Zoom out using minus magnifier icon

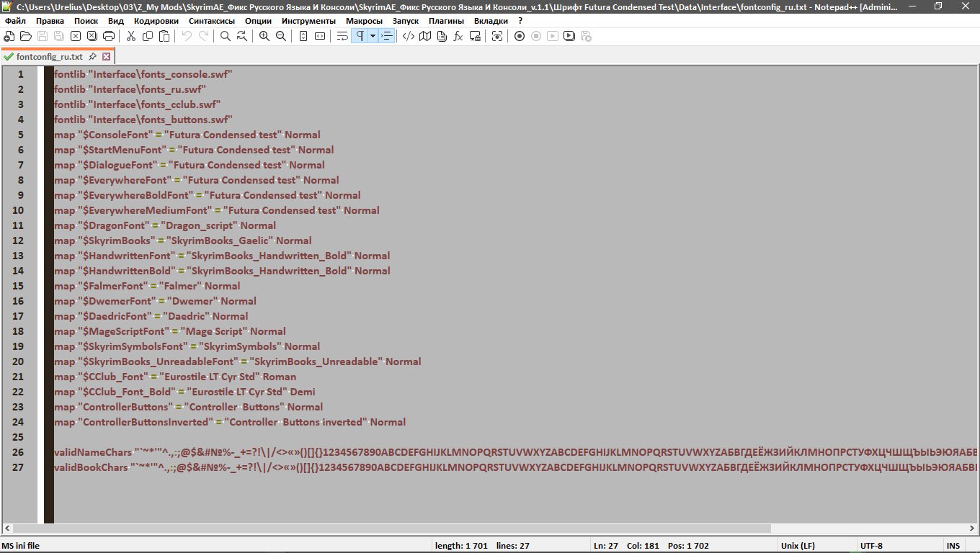(x=281, y=36)
